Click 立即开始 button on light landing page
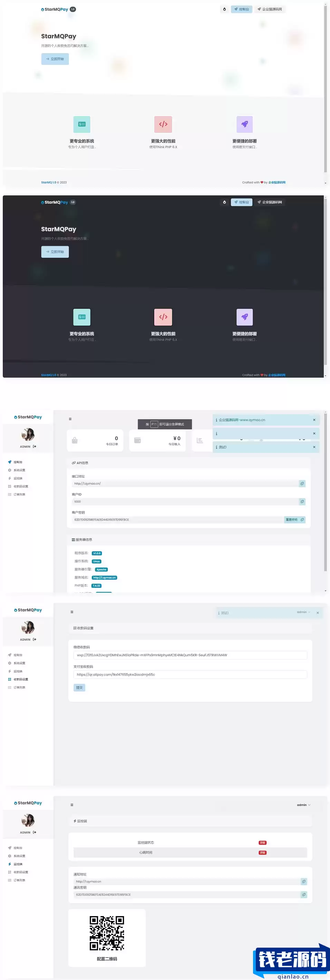This screenshot has width=330, height=980. 55,59
